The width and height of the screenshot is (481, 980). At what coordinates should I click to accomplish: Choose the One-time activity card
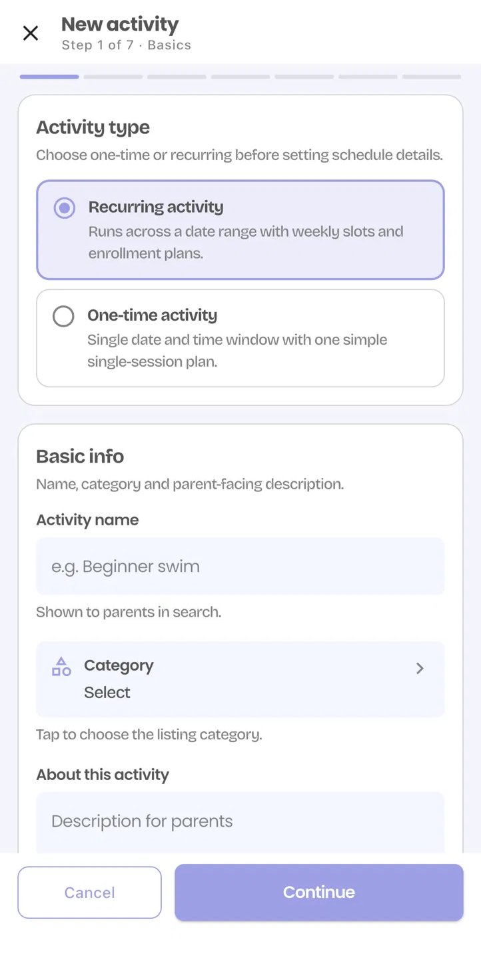click(240, 338)
